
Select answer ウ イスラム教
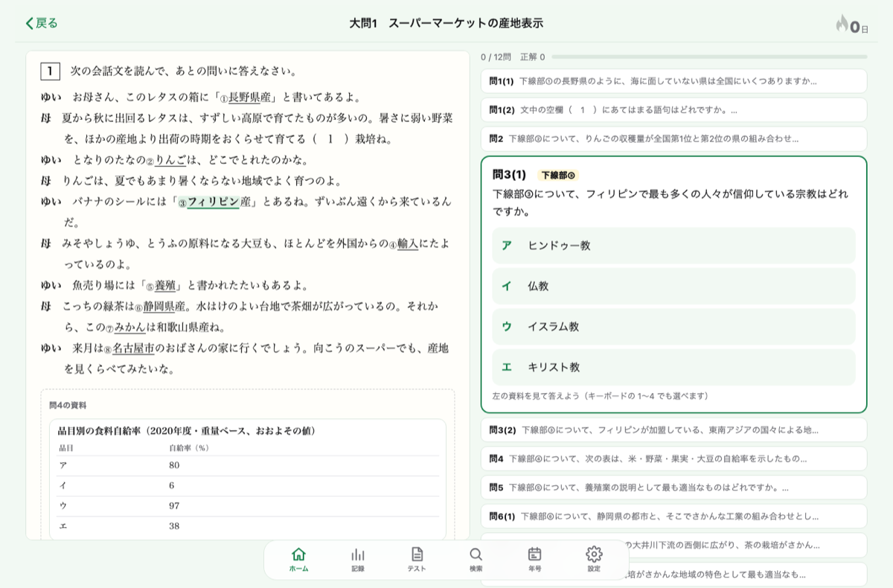coord(673,327)
